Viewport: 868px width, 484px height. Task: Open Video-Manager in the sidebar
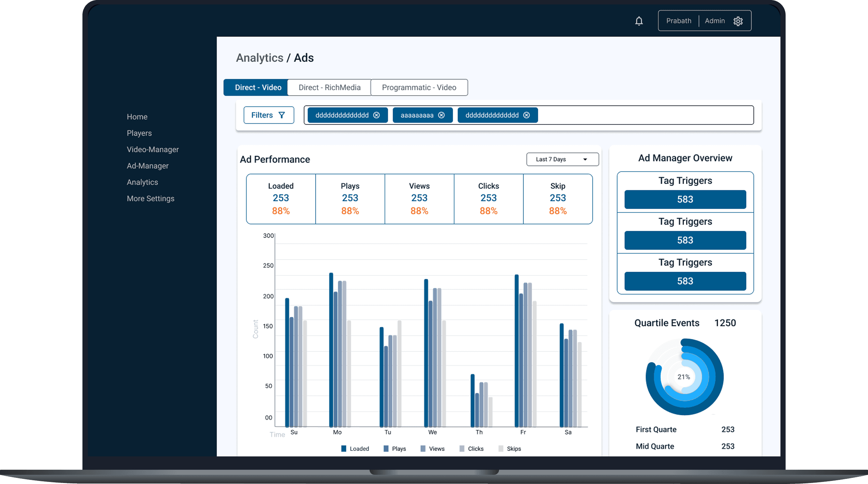153,150
